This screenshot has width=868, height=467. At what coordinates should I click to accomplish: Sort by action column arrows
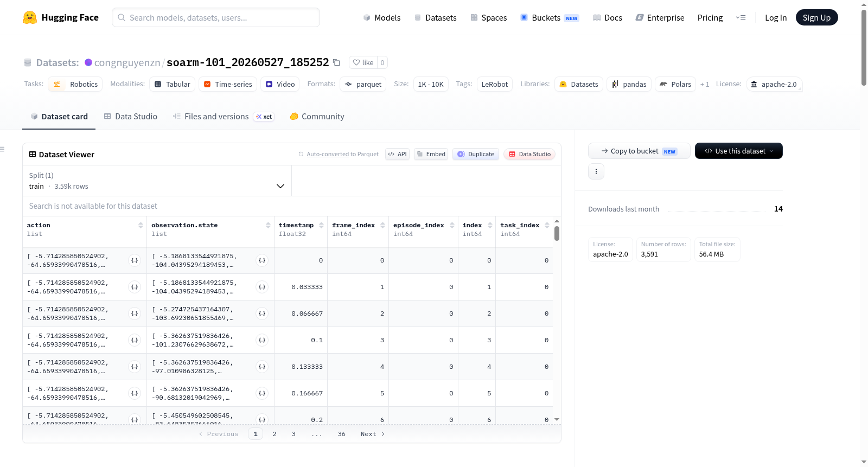pos(141,225)
